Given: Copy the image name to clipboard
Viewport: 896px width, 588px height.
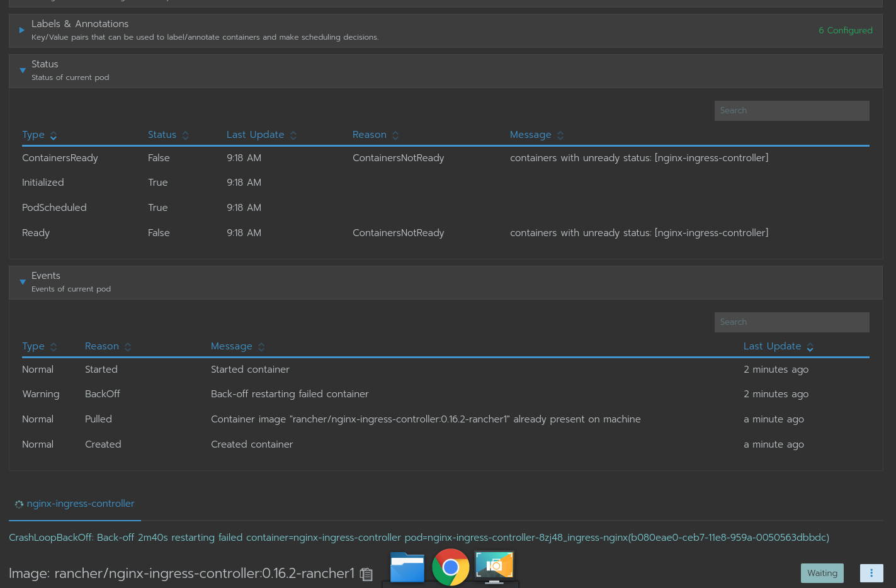Looking at the screenshot, I should (366, 574).
